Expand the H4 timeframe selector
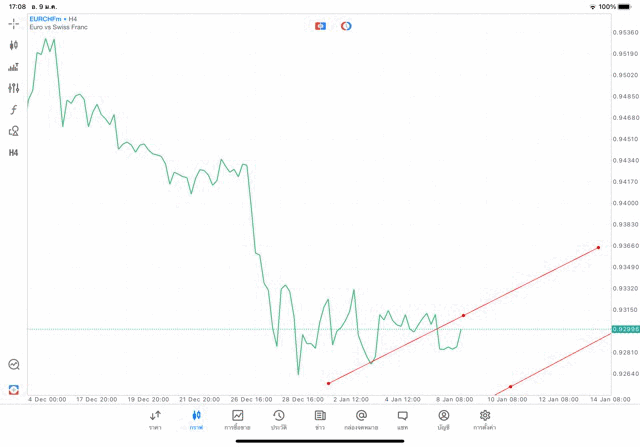The image size is (640, 447). point(14,153)
